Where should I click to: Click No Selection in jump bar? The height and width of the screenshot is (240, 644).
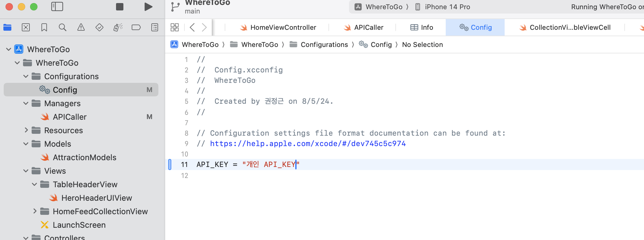point(422,45)
